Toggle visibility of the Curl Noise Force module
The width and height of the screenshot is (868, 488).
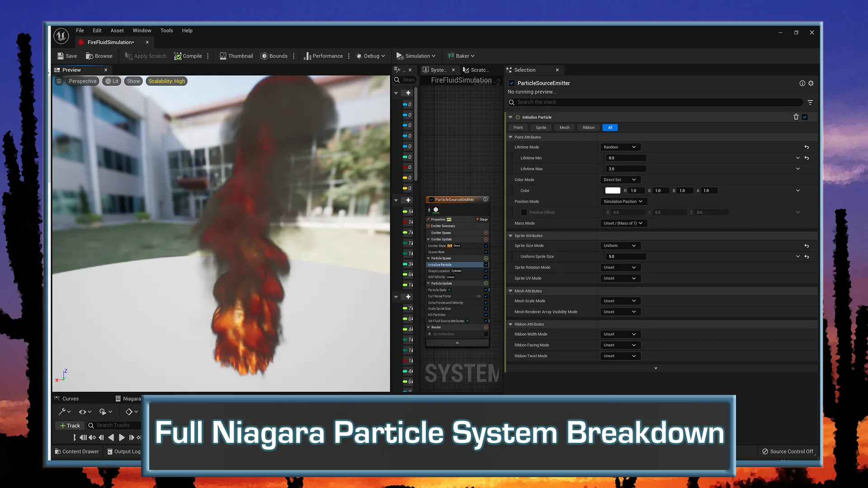(x=479, y=296)
